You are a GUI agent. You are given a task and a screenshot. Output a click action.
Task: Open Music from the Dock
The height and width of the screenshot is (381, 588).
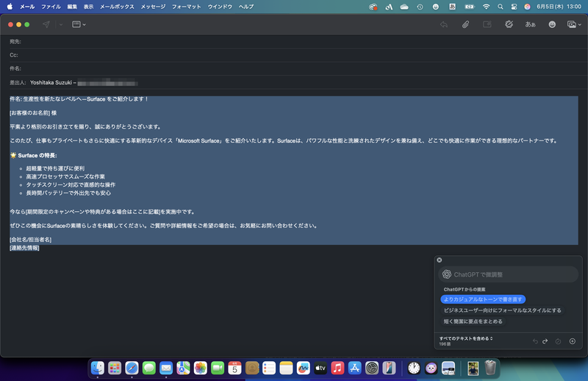pos(337,368)
